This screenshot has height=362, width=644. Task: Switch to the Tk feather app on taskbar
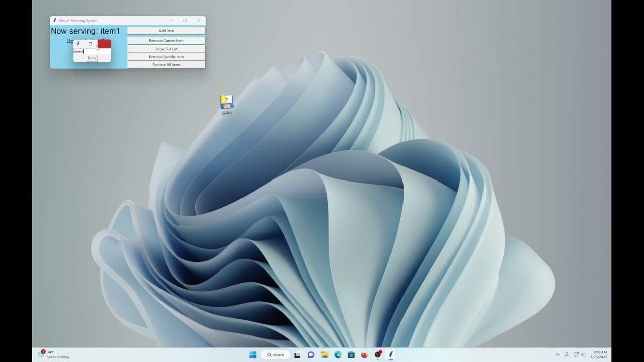391,355
